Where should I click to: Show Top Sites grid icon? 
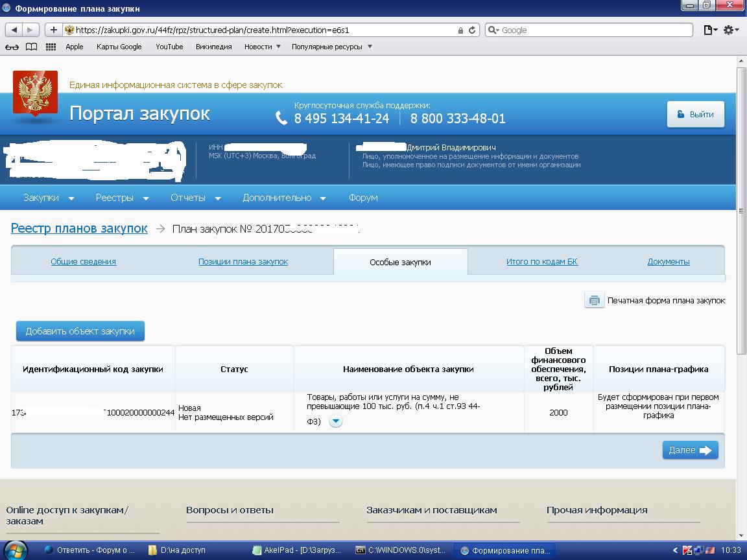click(x=51, y=47)
